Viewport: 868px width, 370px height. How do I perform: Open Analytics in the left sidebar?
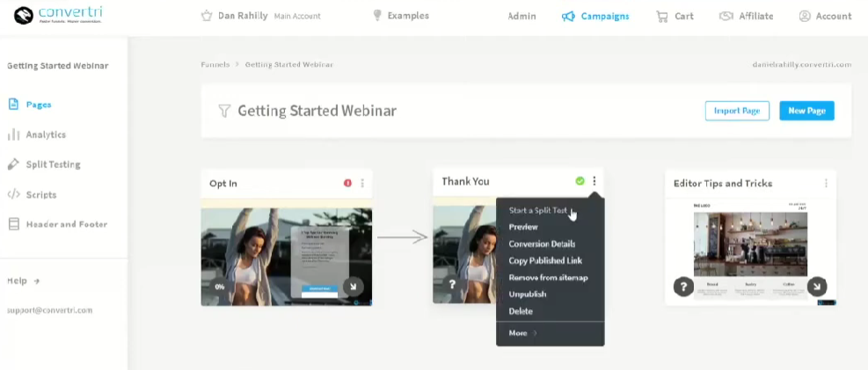(46, 134)
